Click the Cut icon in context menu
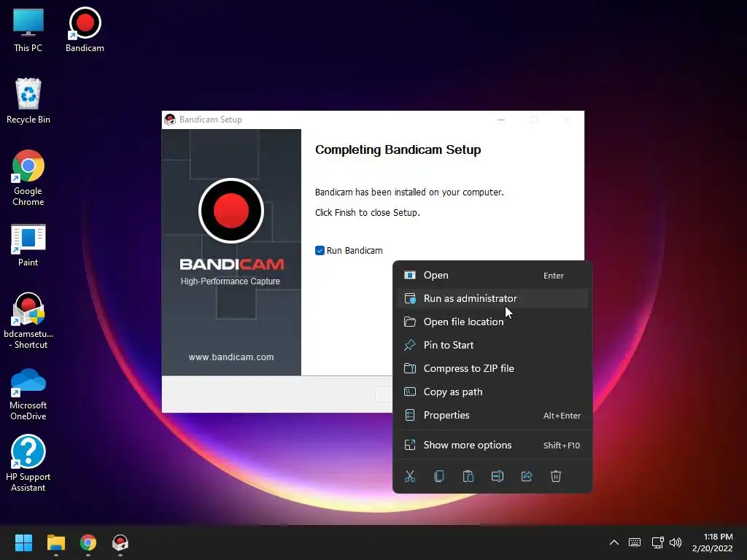This screenshot has width=747, height=560. (410, 475)
